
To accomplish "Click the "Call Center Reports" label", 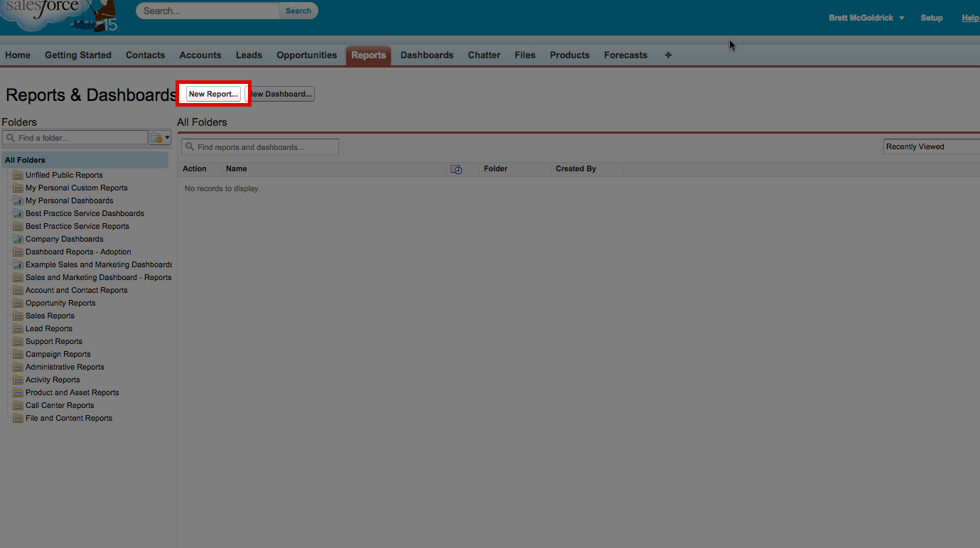I will pos(60,405).
